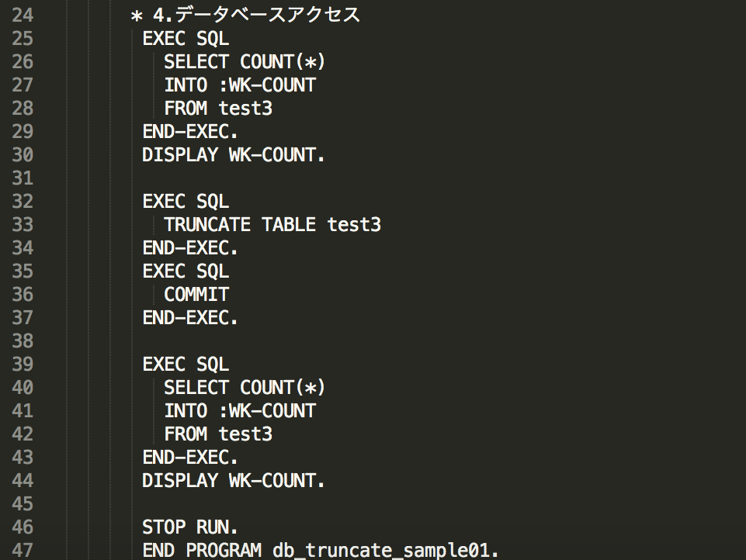The width and height of the screenshot is (746, 560).
Task: Click line number 24 in the gutter
Action: 23,16
